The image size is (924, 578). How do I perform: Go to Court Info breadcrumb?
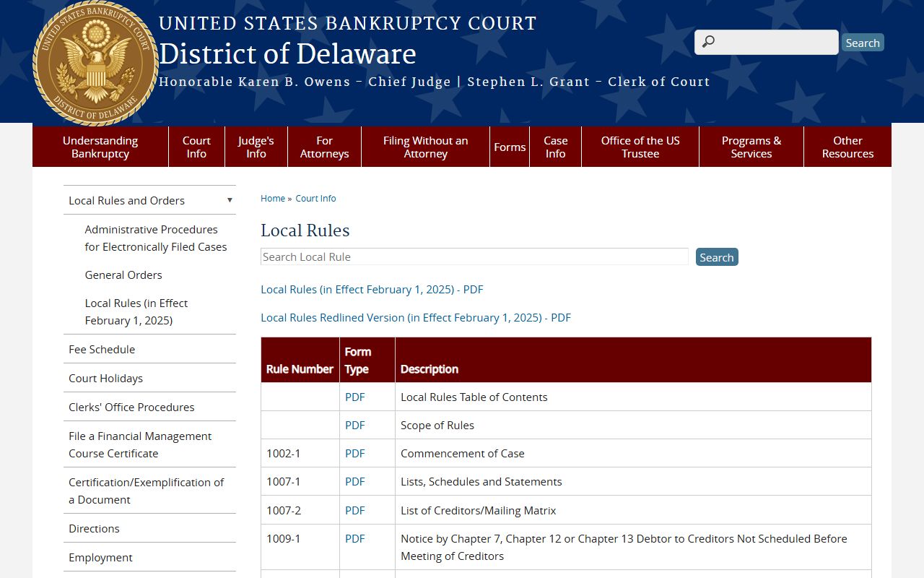315,198
